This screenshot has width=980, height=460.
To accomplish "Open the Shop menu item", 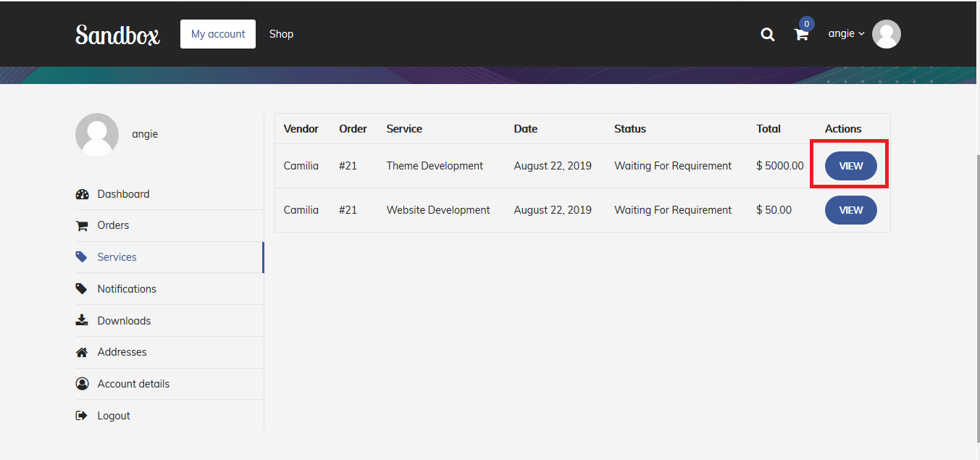I will (281, 34).
